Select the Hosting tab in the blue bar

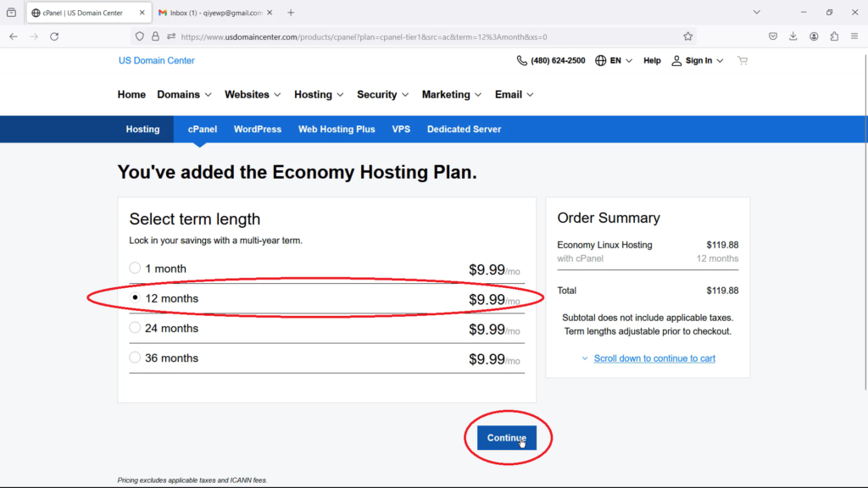[142, 129]
